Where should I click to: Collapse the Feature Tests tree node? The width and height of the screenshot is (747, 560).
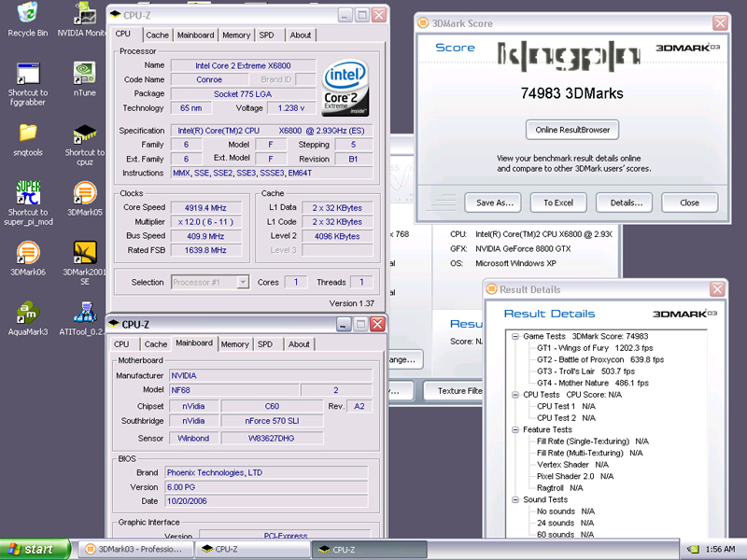(515, 429)
